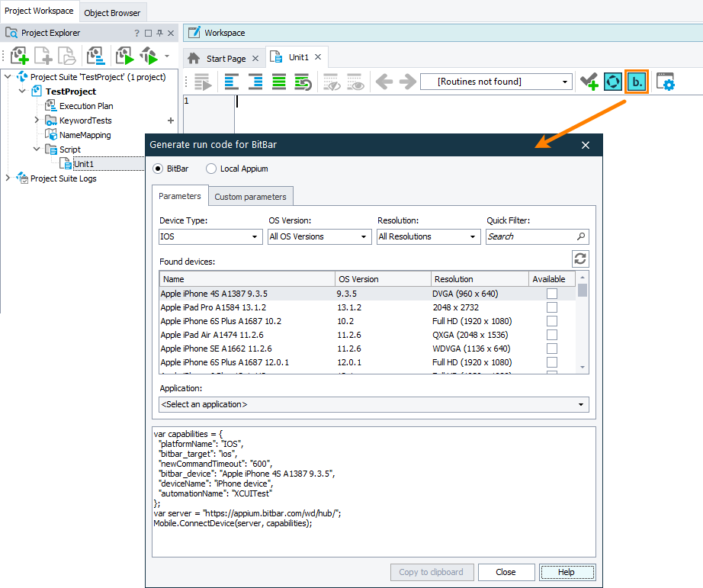Choose the Local Appium radio button
The height and width of the screenshot is (588, 703).
(x=210, y=169)
